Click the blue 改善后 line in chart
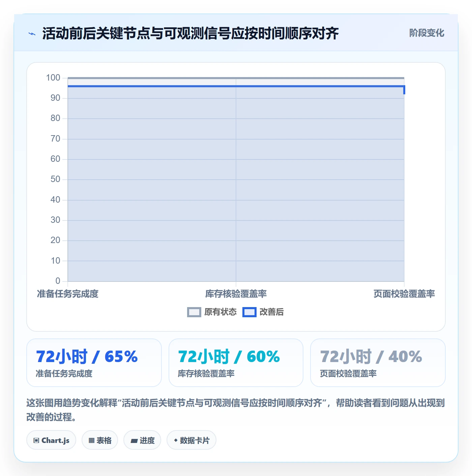This screenshot has width=472, height=476. point(236,86)
